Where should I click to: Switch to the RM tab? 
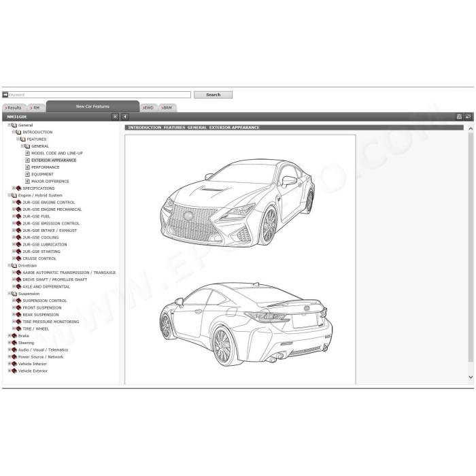click(36, 107)
